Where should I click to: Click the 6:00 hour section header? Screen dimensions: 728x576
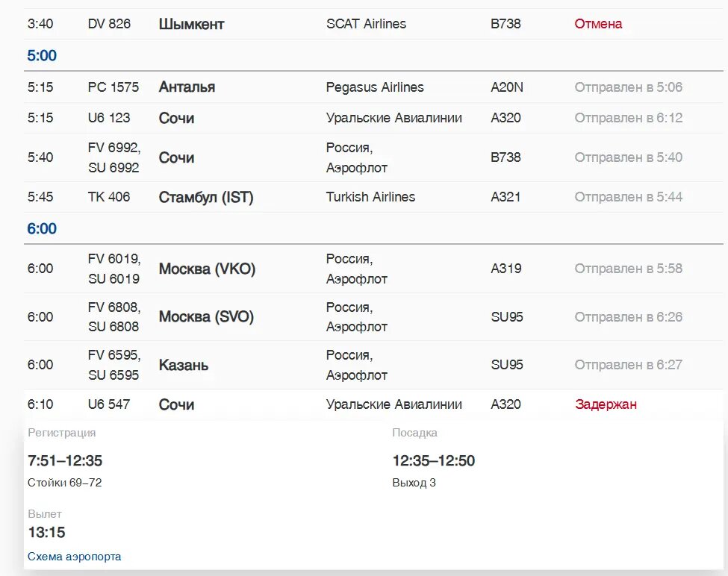coord(42,229)
